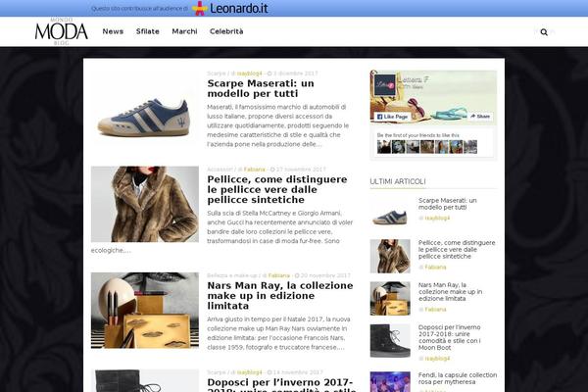Click the fur coat main article image

[145, 204]
